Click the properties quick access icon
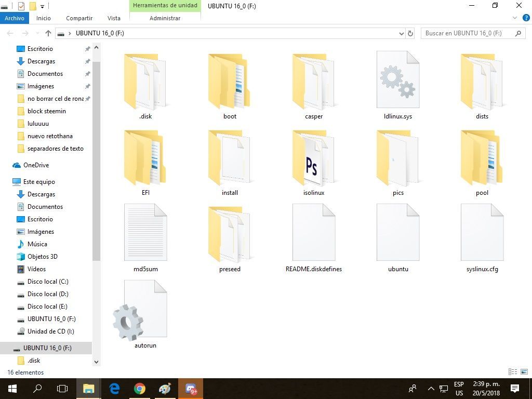The height and width of the screenshot is (399, 532). click(x=21, y=6)
